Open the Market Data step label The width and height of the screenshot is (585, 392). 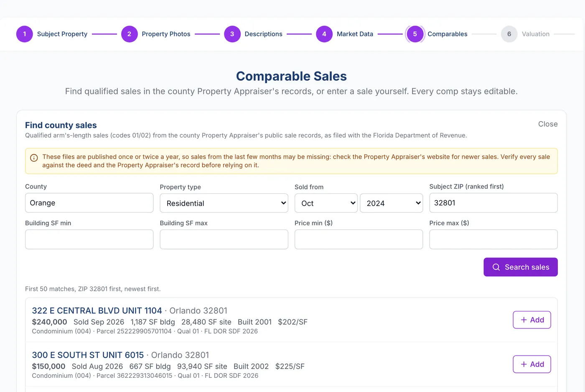pyautogui.click(x=355, y=34)
